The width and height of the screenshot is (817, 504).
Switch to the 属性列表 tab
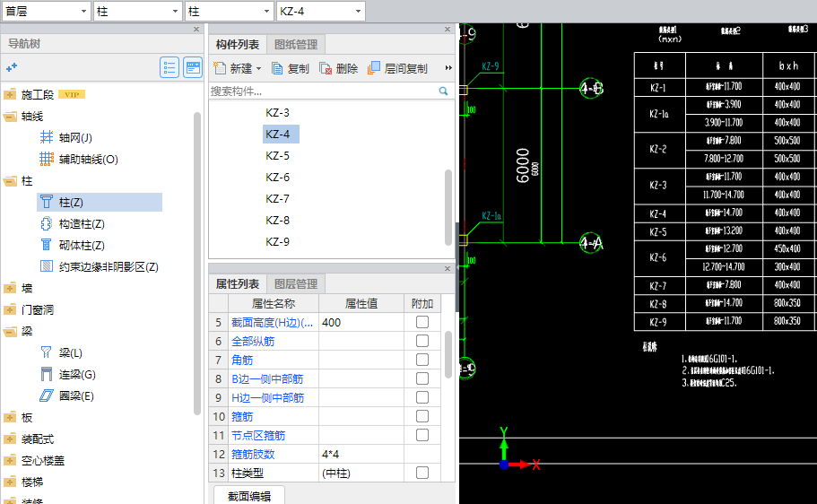click(x=238, y=284)
